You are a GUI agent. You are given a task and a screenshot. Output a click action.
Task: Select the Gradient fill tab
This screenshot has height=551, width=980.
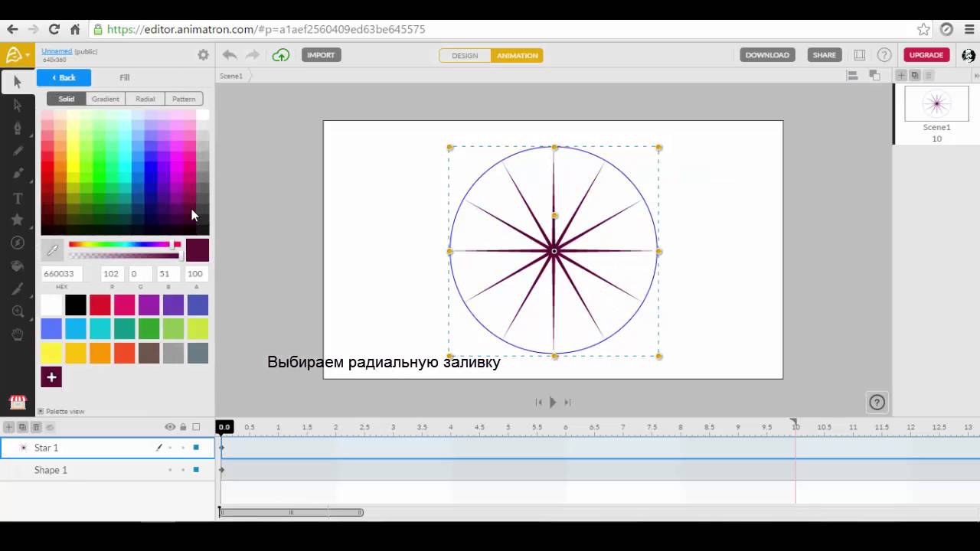106,99
